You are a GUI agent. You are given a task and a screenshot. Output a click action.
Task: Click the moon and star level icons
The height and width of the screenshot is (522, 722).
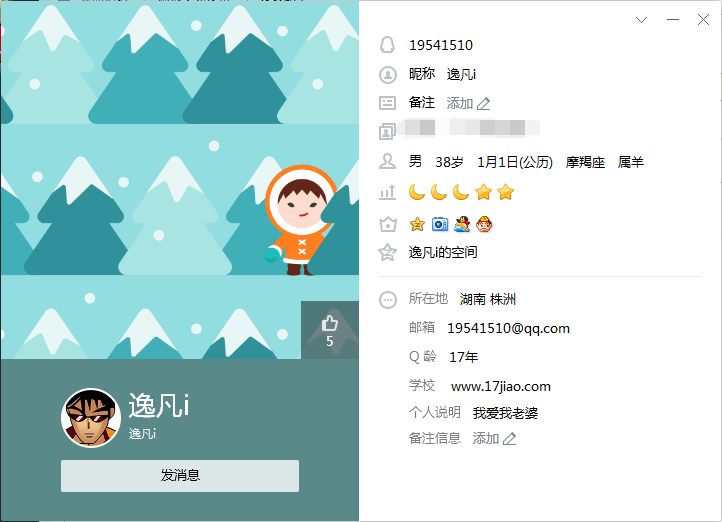click(x=461, y=192)
